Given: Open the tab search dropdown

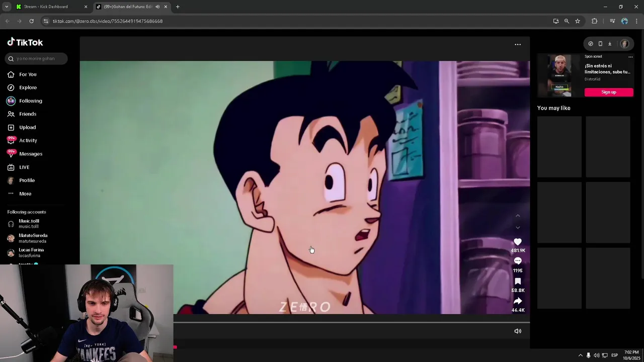Looking at the screenshot, I should 7,7.
